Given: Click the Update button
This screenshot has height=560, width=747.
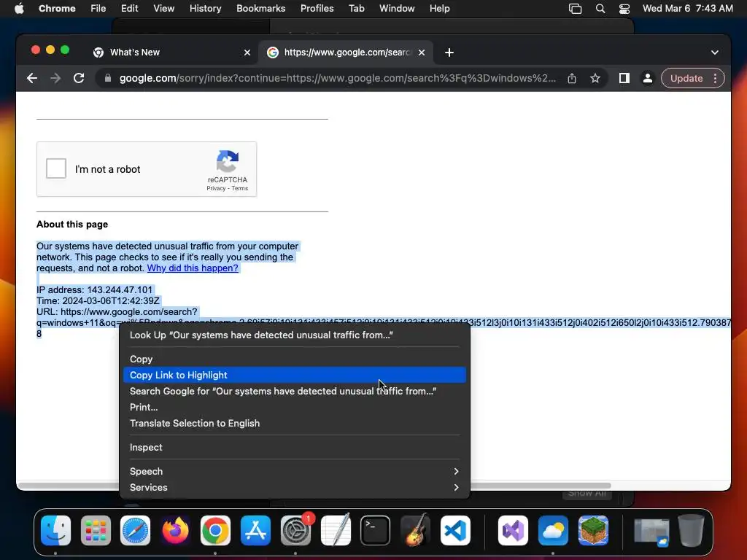Looking at the screenshot, I should (x=686, y=78).
